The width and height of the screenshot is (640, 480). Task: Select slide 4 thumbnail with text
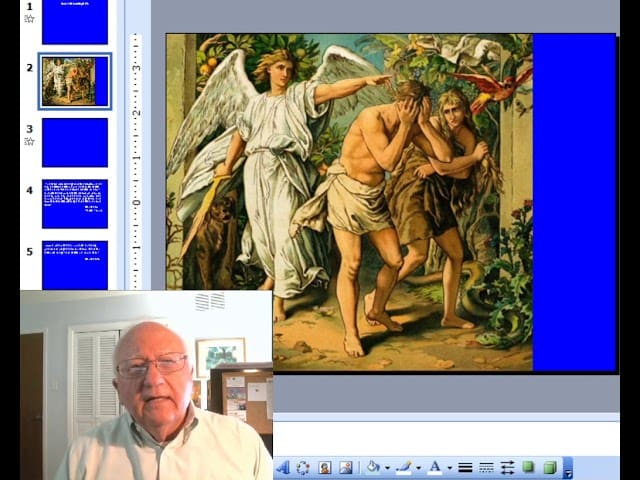(75, 204)
